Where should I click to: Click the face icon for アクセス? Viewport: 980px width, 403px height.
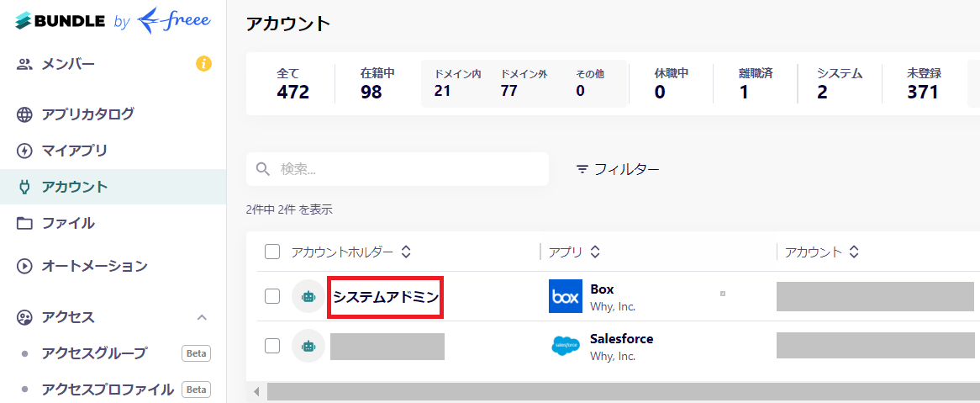pos(24,317)
